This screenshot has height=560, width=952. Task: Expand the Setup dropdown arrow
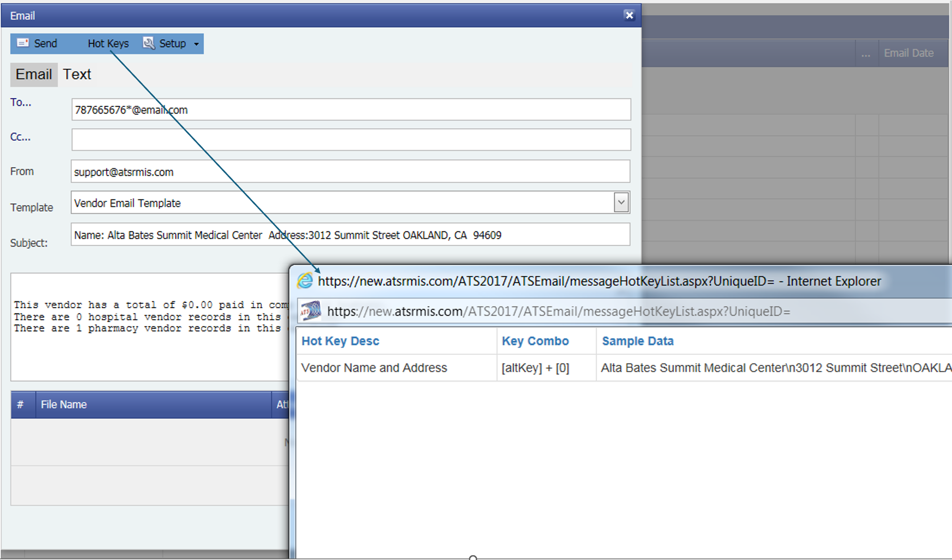point(196,44)
